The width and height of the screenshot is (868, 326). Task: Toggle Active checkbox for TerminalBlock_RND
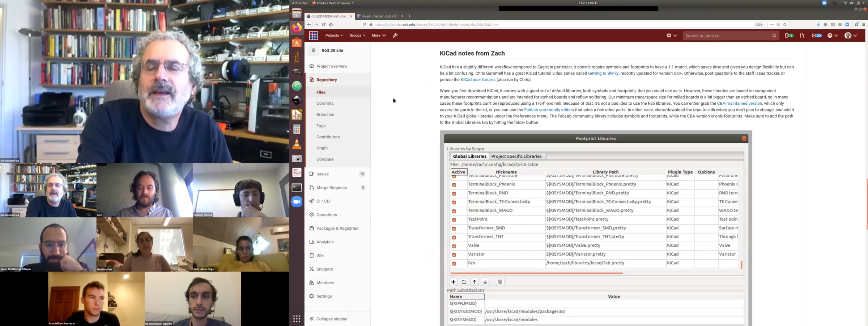click(x=454, y=193)
